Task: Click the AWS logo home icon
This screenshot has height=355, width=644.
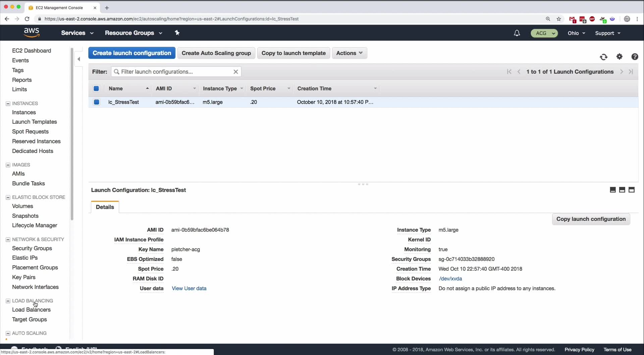Action: coord(32,33)
